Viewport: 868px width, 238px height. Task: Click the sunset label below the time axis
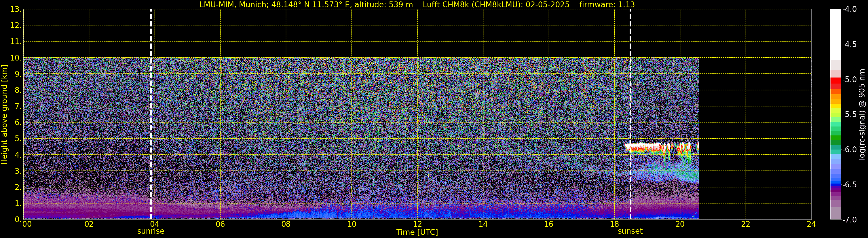pyautogui.click(x=630, y=231)
